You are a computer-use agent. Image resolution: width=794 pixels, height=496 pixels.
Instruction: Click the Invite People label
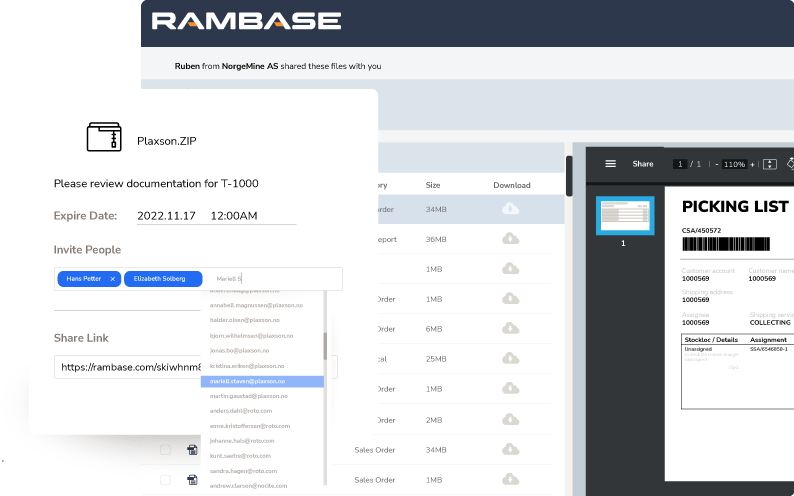coord(87,250)
